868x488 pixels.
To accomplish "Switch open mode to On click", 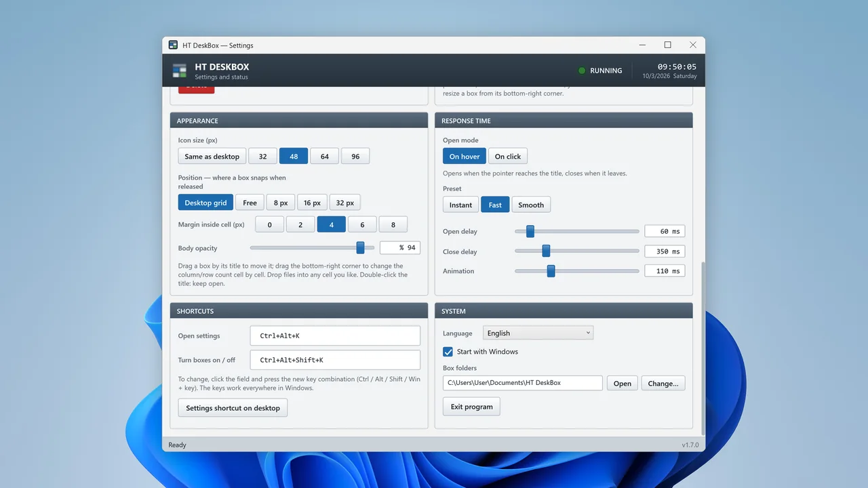I will [x=508, y=157].
